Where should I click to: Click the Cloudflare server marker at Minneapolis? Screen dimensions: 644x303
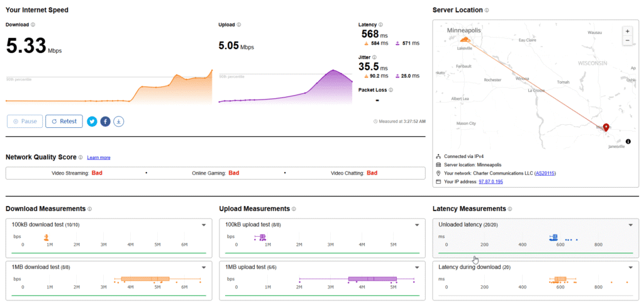[x=465, y=39]
